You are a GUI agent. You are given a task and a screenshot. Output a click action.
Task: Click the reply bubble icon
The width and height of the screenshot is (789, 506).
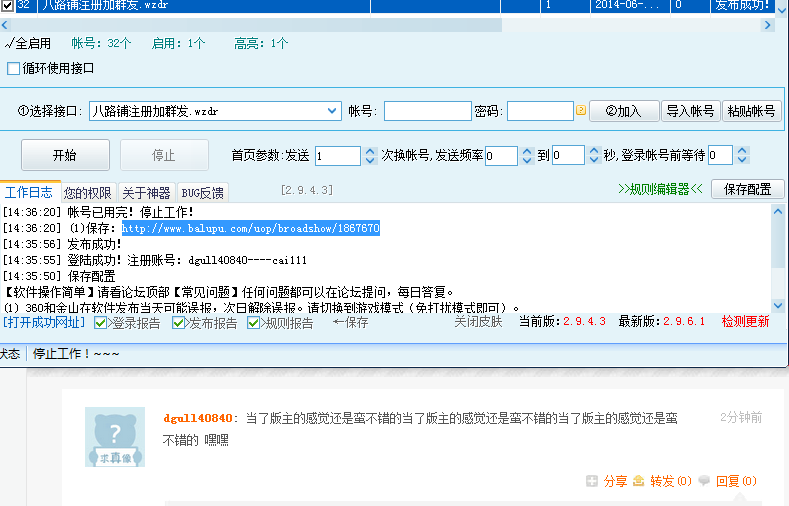click(x=704, y=481)
